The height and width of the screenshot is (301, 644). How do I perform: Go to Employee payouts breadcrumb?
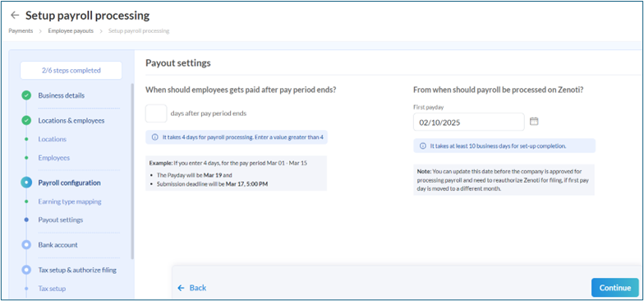[71, 31]
